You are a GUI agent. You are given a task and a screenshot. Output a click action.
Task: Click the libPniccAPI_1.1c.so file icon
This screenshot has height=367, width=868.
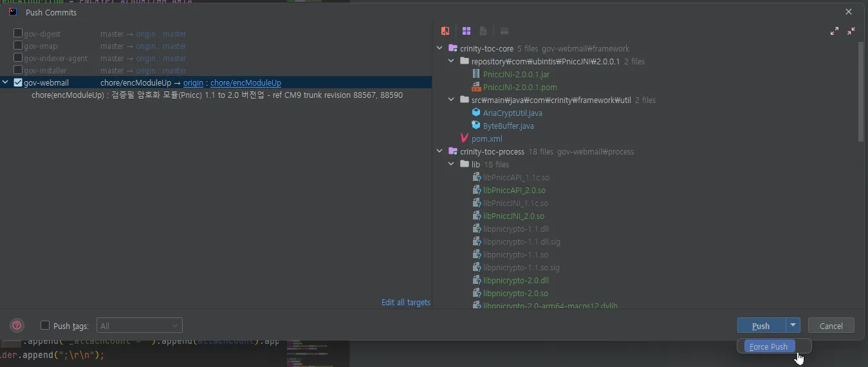pyautogui.click(x=476, y=177)
